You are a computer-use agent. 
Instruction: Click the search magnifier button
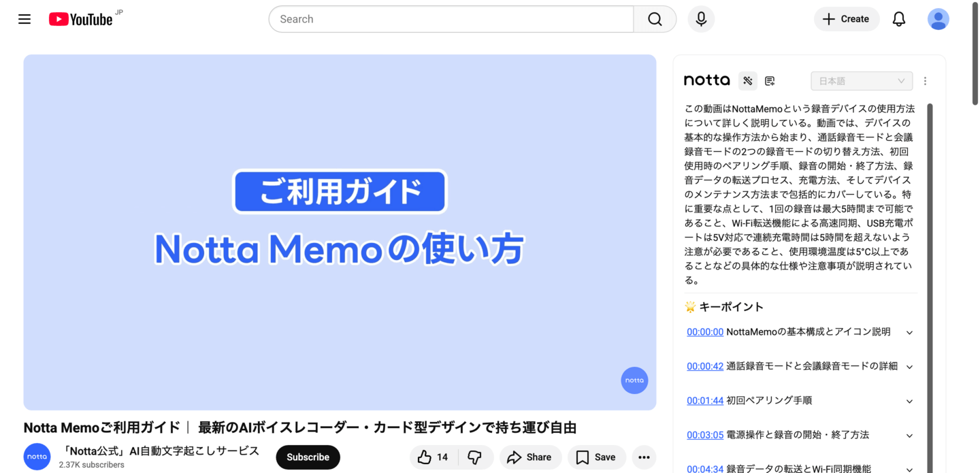(655, 19)
